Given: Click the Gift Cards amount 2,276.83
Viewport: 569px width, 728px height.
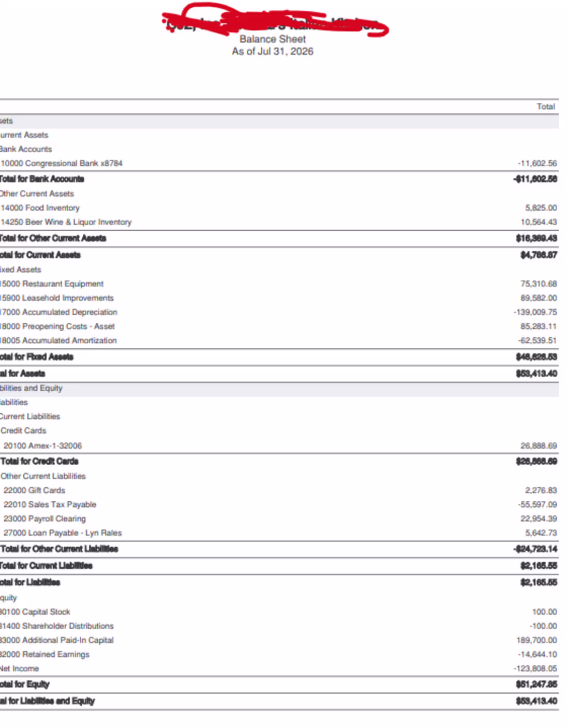Looking at the screenshot, I should click(x=541, y=491).
